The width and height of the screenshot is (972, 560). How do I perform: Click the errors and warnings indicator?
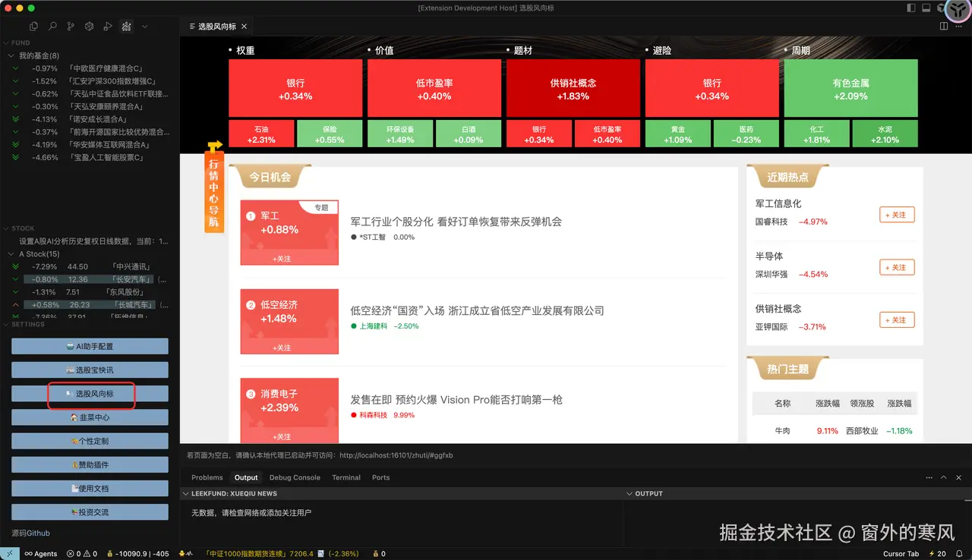coord(82,553)
